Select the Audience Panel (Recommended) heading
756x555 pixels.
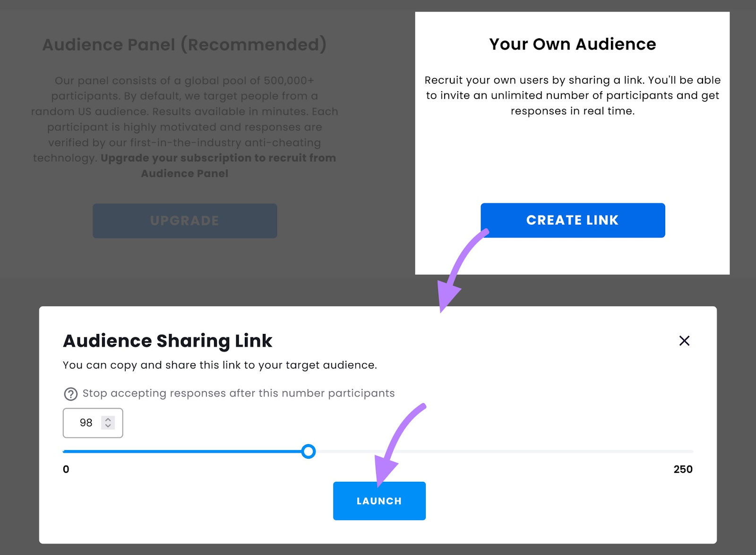point(184,44)
